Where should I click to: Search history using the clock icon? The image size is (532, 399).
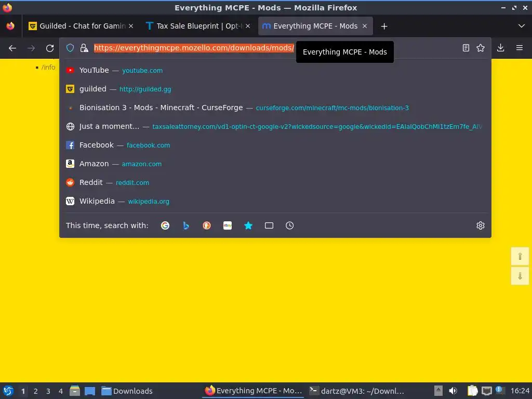(290, 225)
